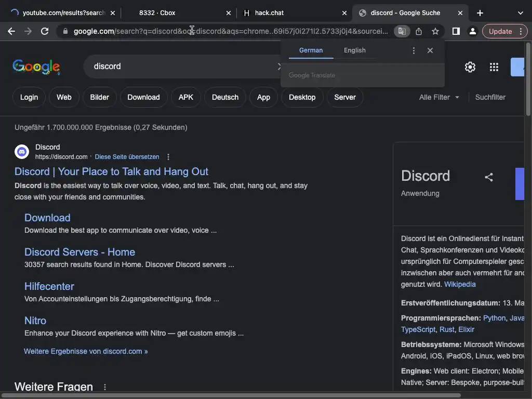Share the Discord knowledge panel

488,177
